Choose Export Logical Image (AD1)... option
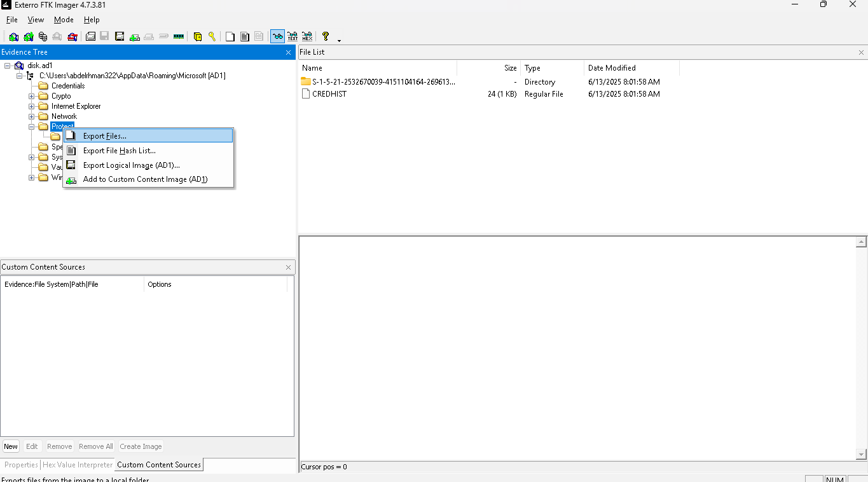This screenshot has width=868, height=482. pos(148,165)
